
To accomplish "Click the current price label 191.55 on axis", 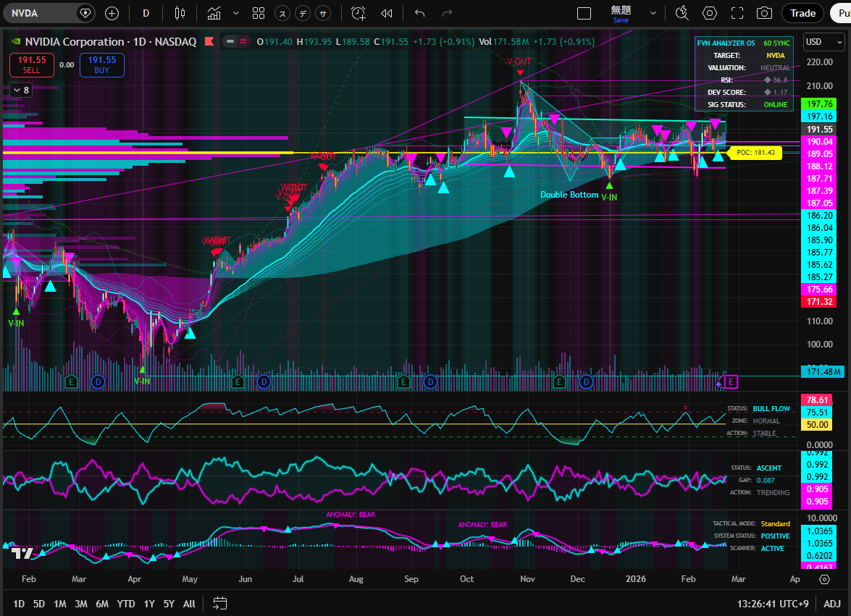I will coord(819,129).
